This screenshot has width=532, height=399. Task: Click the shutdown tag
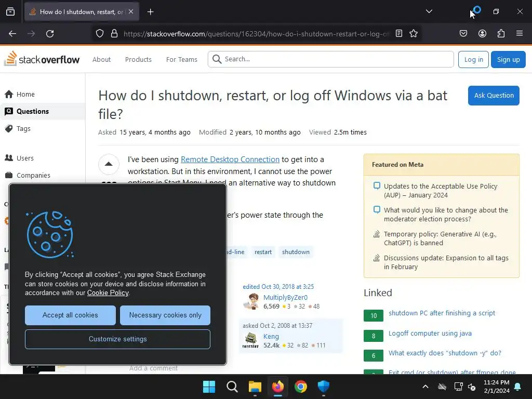click(x=296, y=252)
